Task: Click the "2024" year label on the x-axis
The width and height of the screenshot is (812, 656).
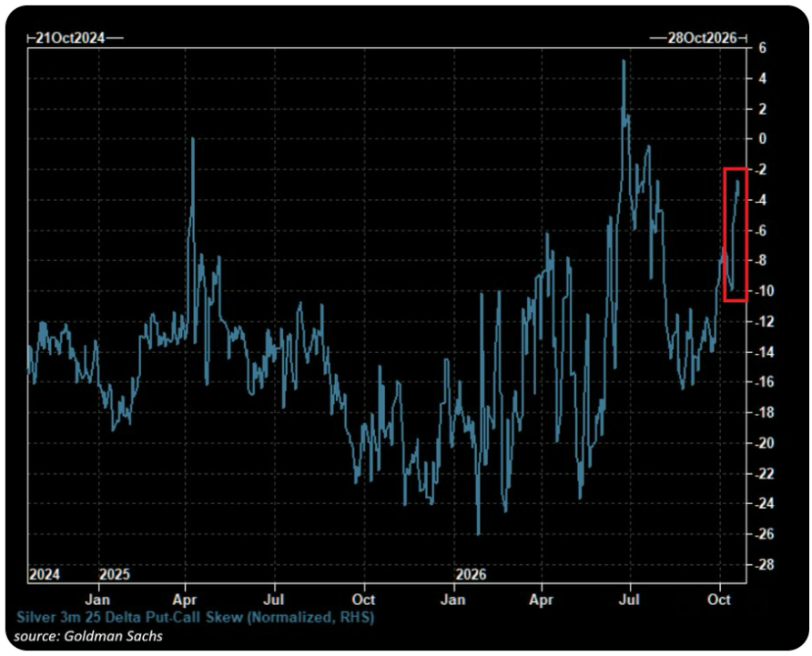Action: (45, 574)
